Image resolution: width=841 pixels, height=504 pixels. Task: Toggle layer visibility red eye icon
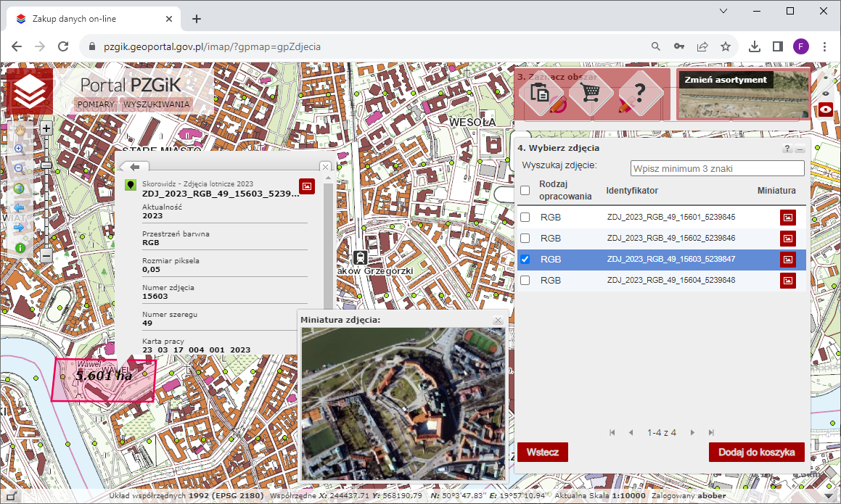point(826,110)
